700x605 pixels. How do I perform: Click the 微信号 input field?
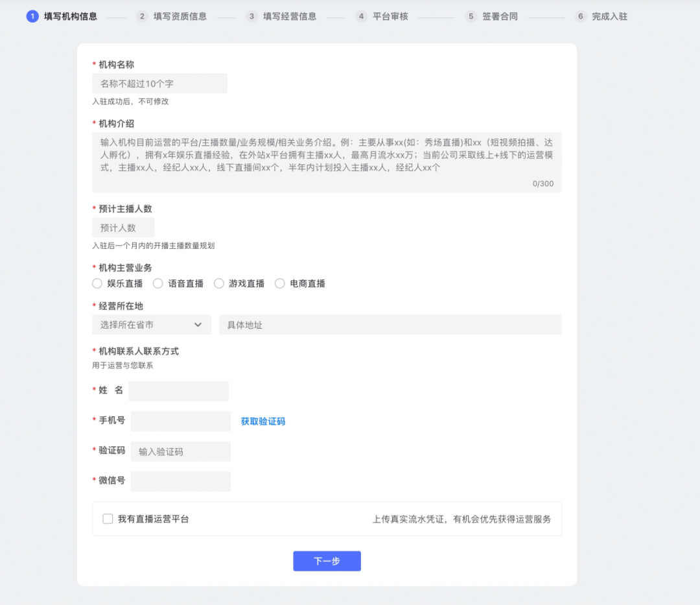(180, 481)
